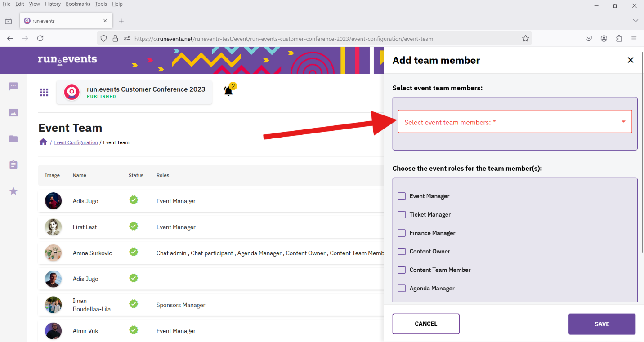Click status check icon for Almir Vuk
The height and width of the screenshot is (342, 644).
134,330
